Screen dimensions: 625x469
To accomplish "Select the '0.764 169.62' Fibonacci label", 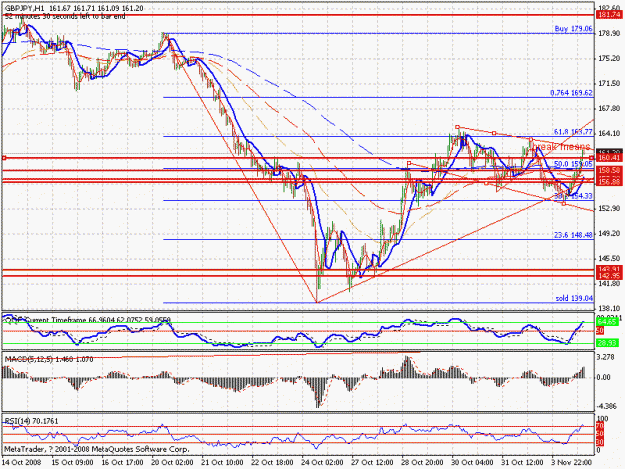I will 571,93.
